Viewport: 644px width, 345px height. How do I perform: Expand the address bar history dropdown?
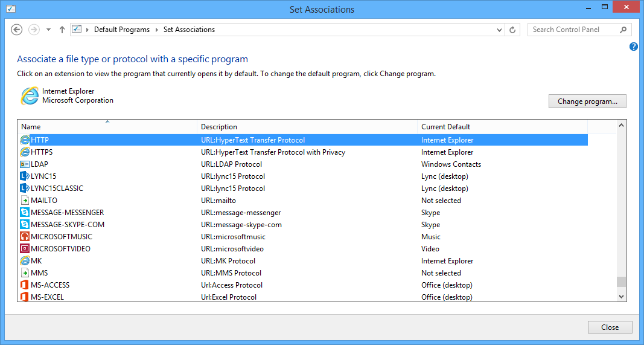coord(499,30)
